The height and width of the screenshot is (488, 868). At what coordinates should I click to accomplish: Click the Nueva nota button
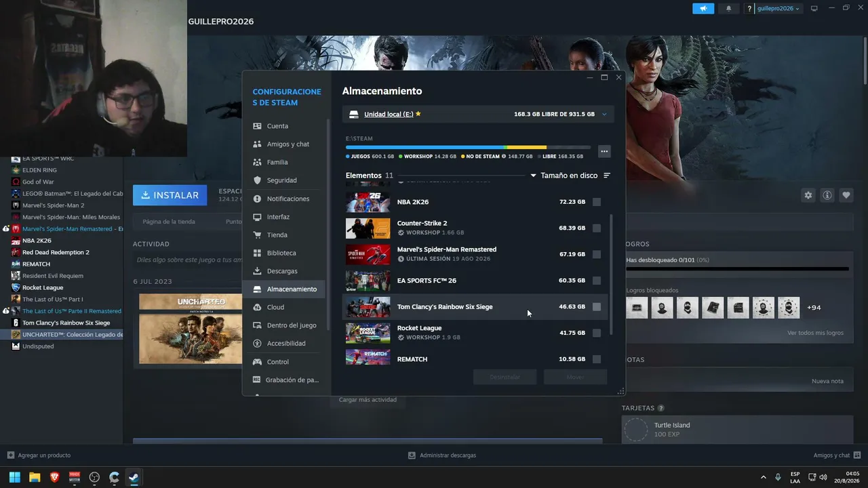(827, 381)
